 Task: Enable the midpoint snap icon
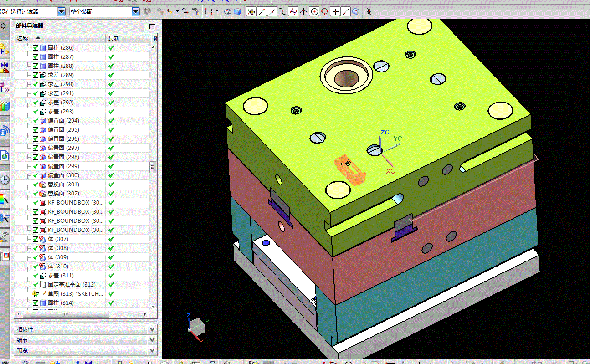(272, 12)
